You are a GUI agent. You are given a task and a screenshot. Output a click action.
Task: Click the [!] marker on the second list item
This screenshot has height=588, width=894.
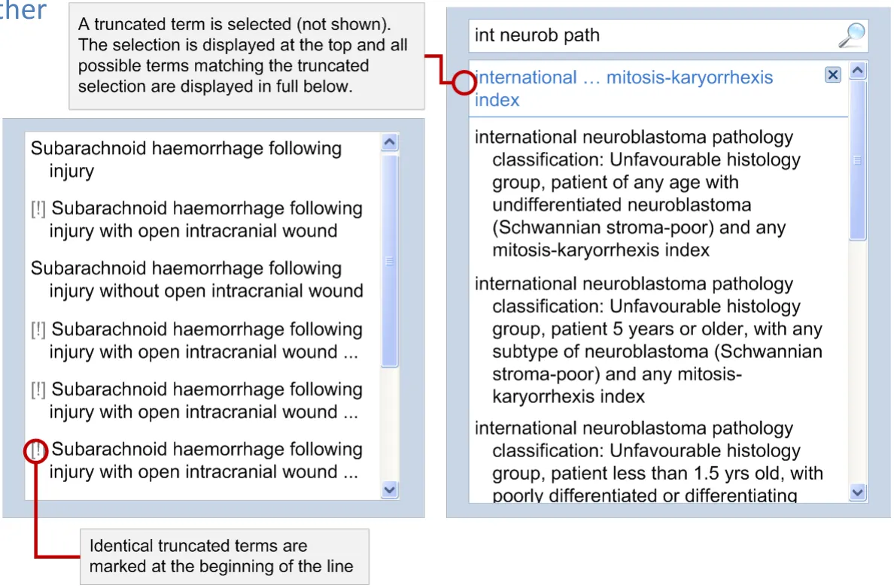pyautogui.click(x=38, y=209)
